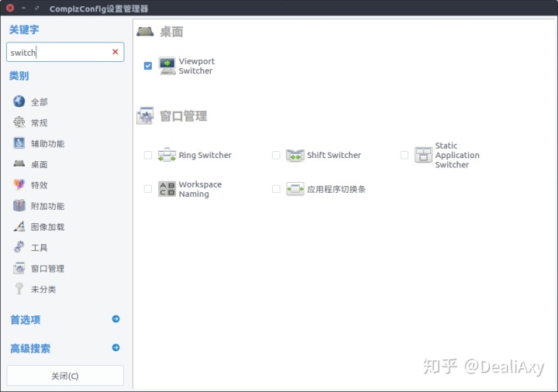The width and height of the screenshot is (558, 392).
Task: Click the 附加功能 category label
Action: tap(48, 206)
